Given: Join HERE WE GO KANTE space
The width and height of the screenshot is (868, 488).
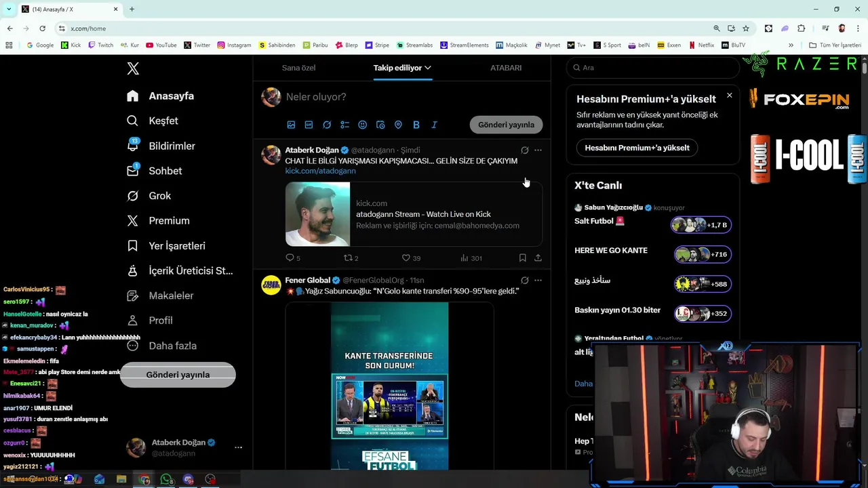Looking at the screenshot, I should [x=702, y=254].
